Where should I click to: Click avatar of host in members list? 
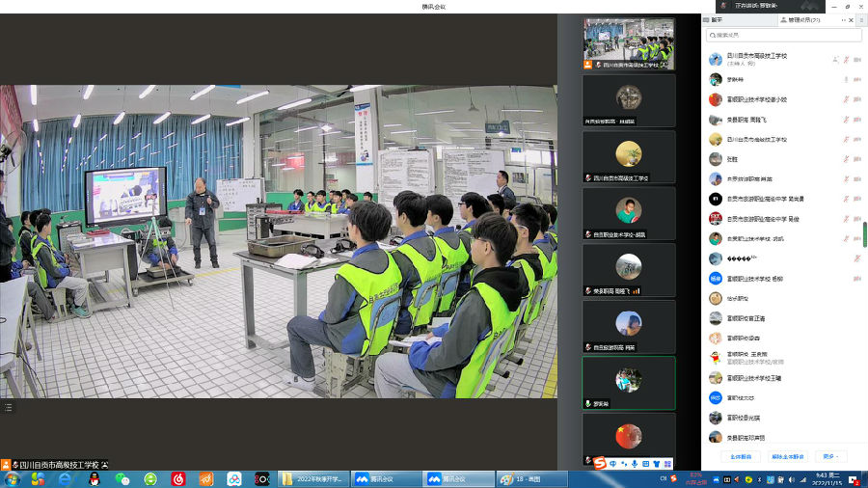(716, 59)
